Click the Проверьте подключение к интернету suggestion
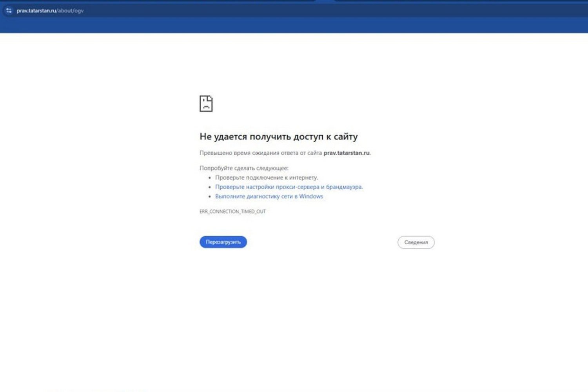The width and height of the screenshot is (588, 392). tap(267, 178)
